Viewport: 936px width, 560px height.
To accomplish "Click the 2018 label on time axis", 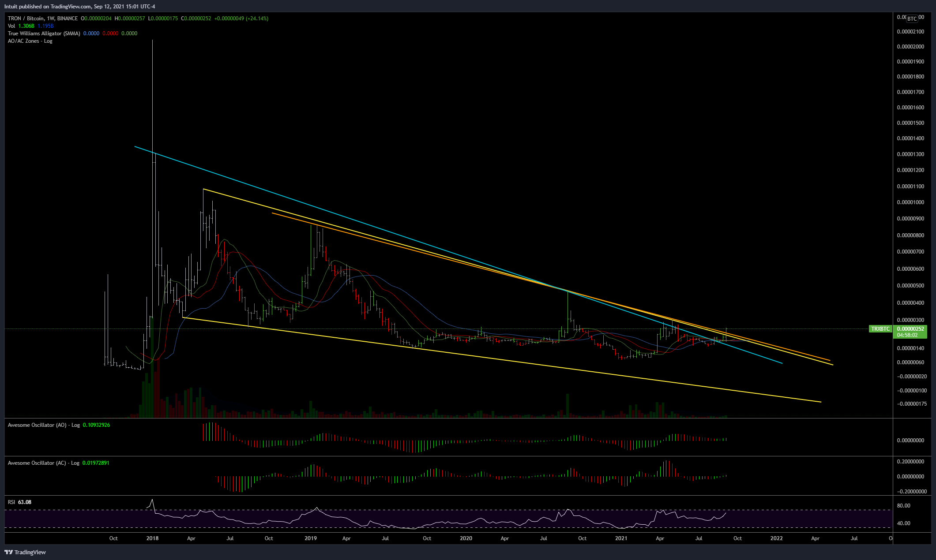I will [152, 538].
